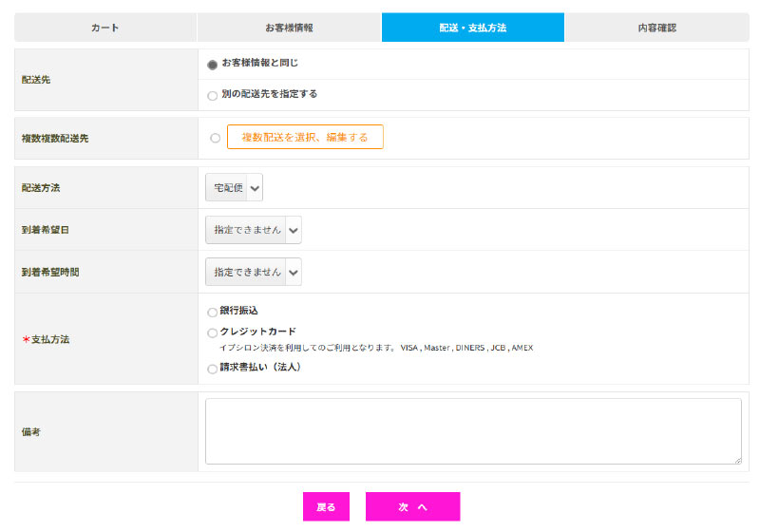Viewport: 760px width, 532px height.
Task: Select 銀行振込 payment method
Action: (212, 313)
